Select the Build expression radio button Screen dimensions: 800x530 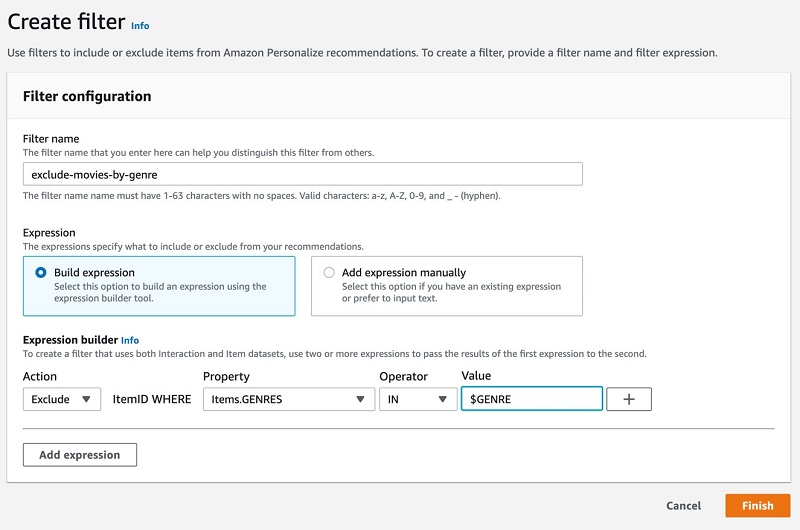coord(41,272)
